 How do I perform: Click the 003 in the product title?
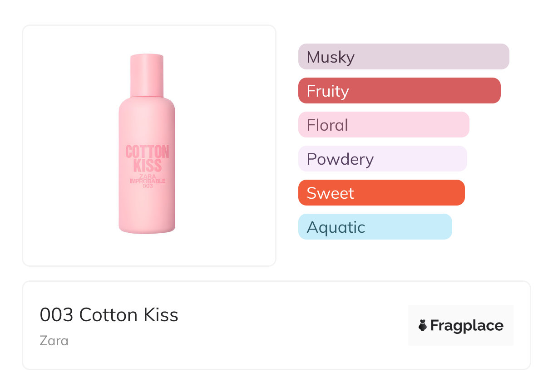[56, 315]
